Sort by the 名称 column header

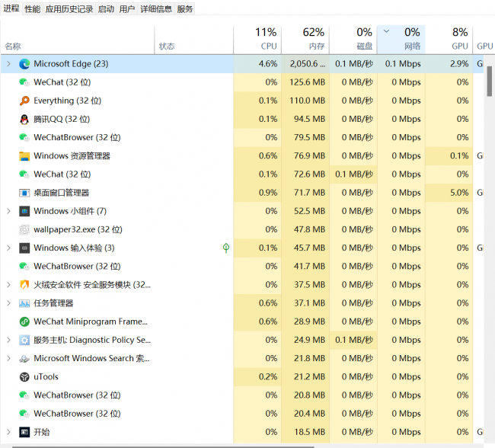pyautogui.click(x=78, y=40)
